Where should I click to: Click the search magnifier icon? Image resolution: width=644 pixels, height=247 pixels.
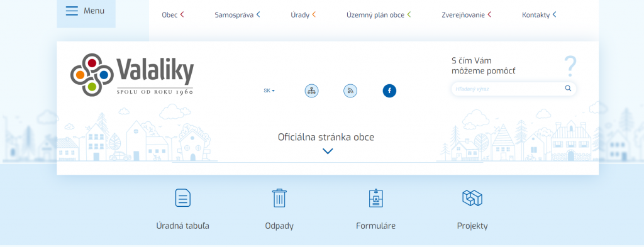click(x=568, y=88)
